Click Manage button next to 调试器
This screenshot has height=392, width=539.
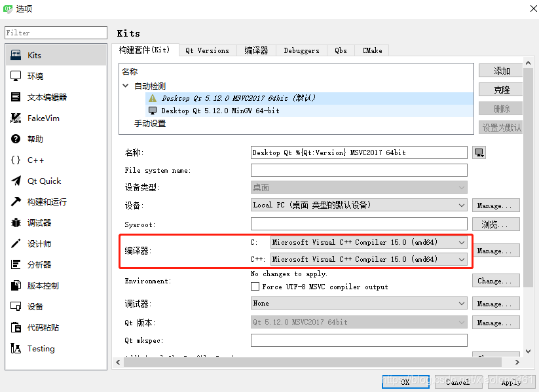[496, 304]
